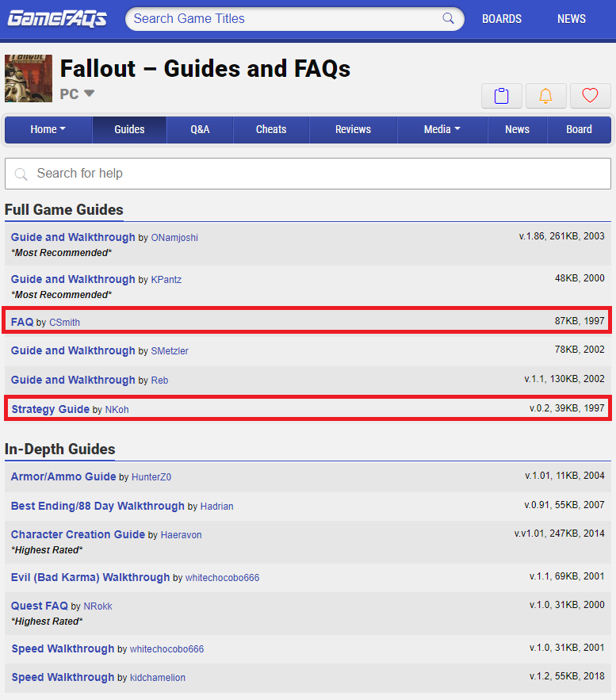Expand the Home menu

pyautogui.click(x=48, y=129)
